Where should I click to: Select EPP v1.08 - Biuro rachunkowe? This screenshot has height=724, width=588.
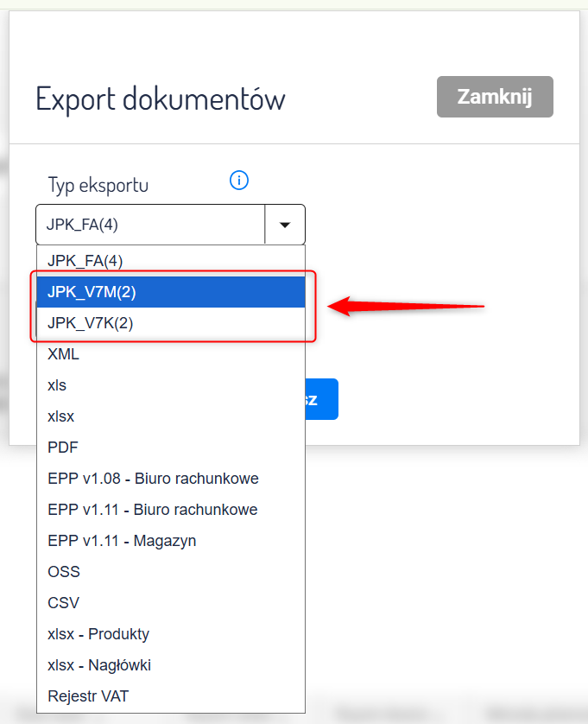170,479
